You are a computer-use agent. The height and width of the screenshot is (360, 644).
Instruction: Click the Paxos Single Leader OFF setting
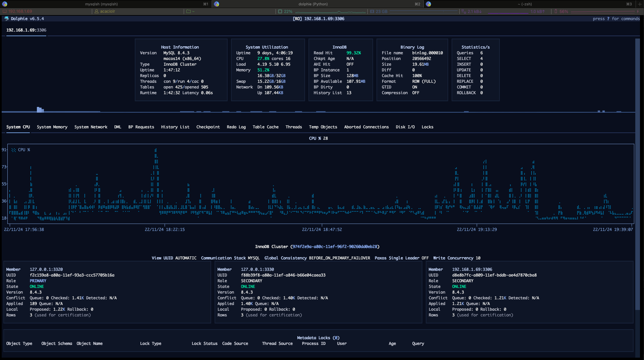[x=402, y=258]
